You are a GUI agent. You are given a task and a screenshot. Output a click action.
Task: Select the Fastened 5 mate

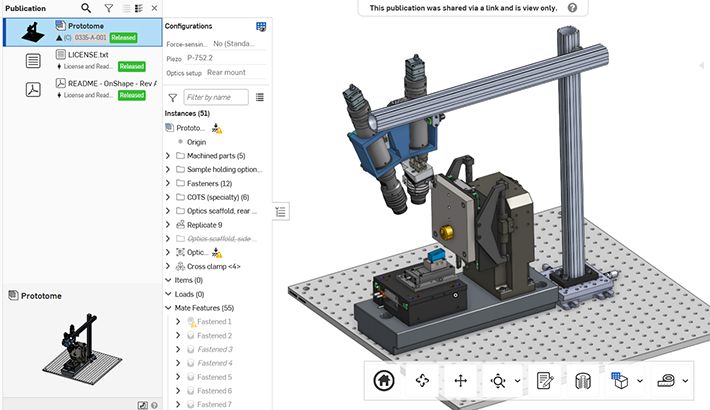coord(215,377)
